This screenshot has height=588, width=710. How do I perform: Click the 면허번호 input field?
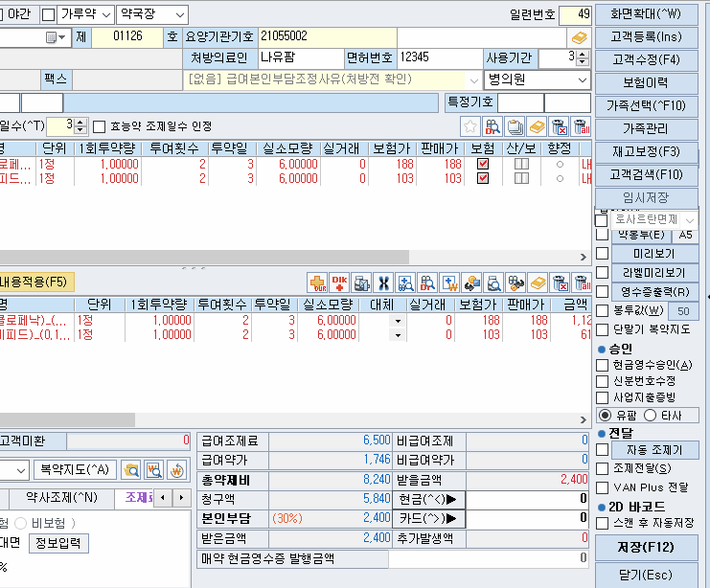point(440,58)
